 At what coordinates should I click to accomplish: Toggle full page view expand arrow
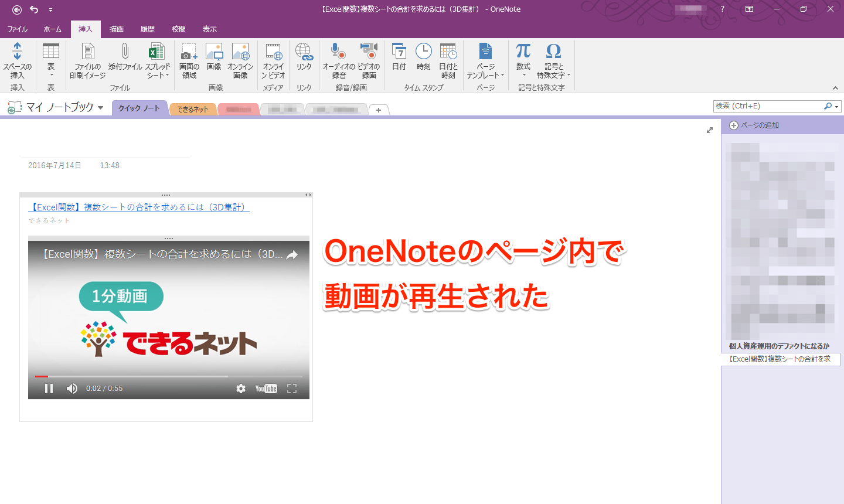pyautogui.click(x=710, y=130)
